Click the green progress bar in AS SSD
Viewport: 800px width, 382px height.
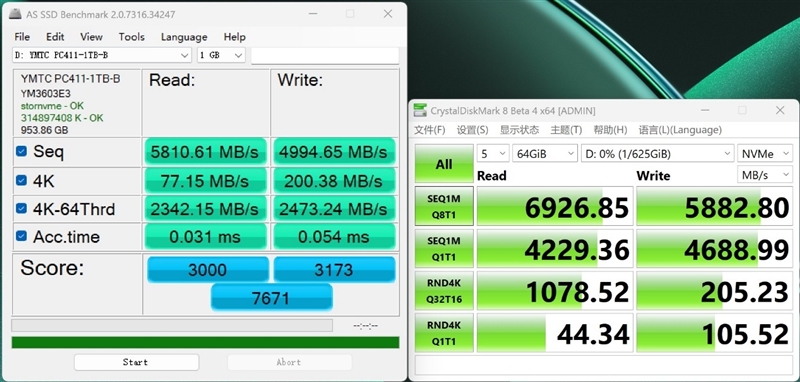point(205,342)
